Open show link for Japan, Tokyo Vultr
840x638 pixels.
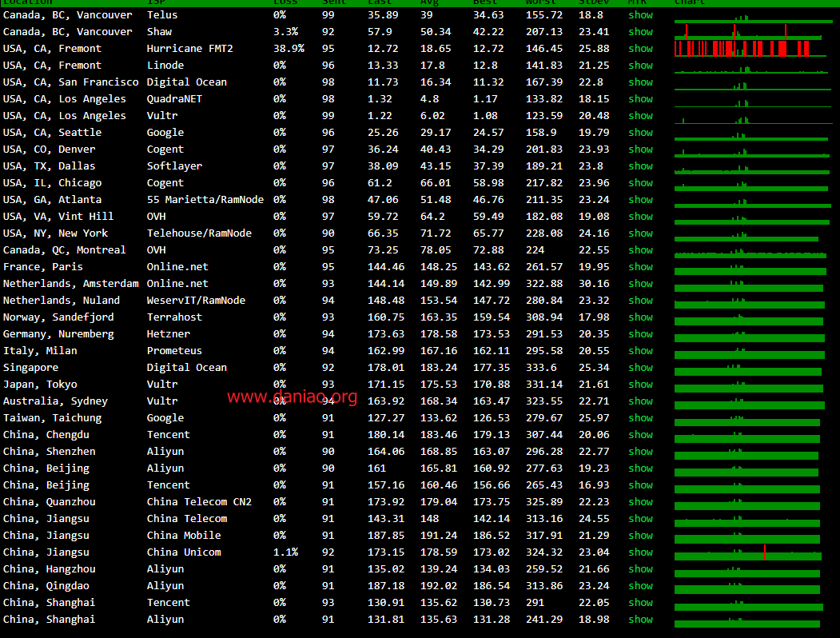pos(640,384)
